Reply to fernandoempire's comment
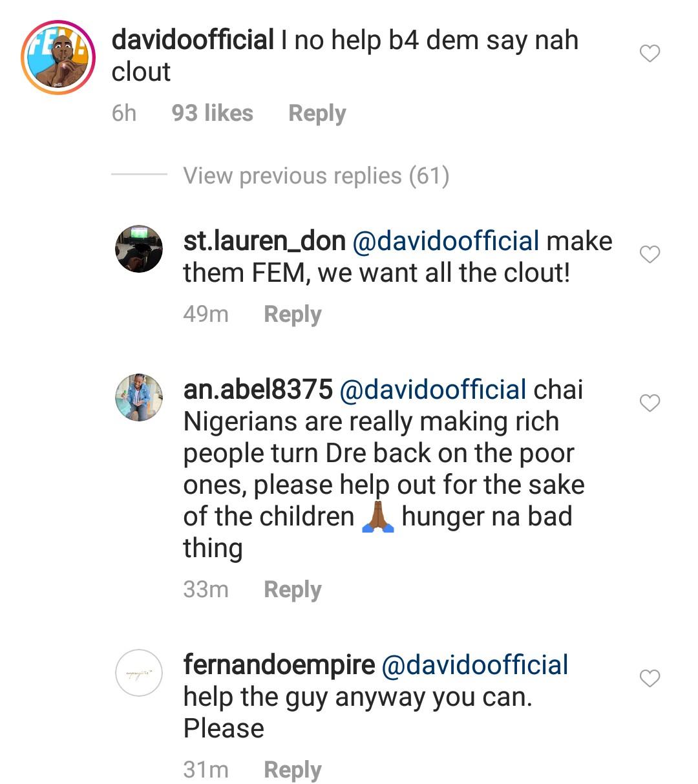 pyautogui.click(x=292, y=770)
